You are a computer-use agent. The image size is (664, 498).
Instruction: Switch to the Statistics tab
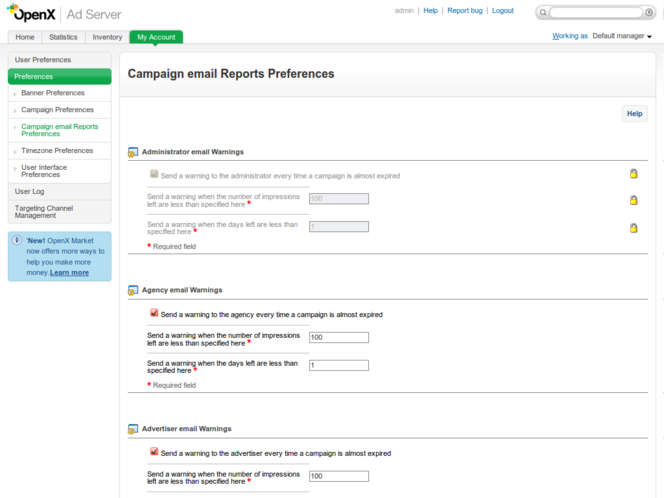tap(63, 37)
